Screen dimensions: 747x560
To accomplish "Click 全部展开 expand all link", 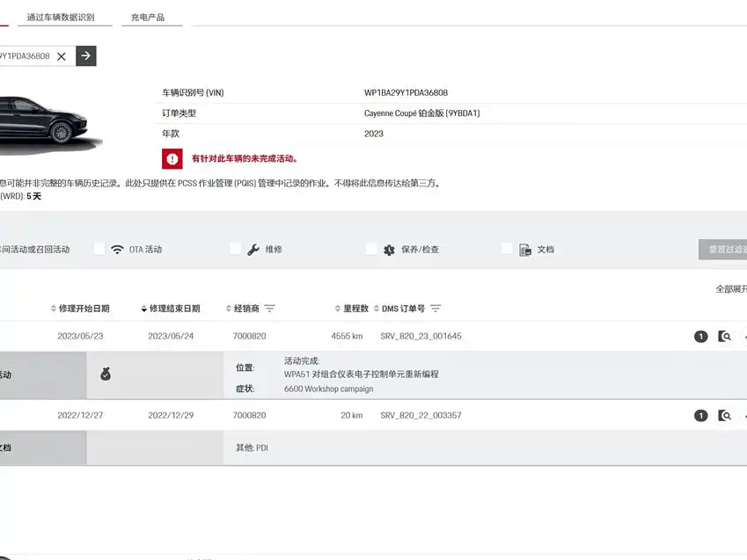I will click(731, 289).
